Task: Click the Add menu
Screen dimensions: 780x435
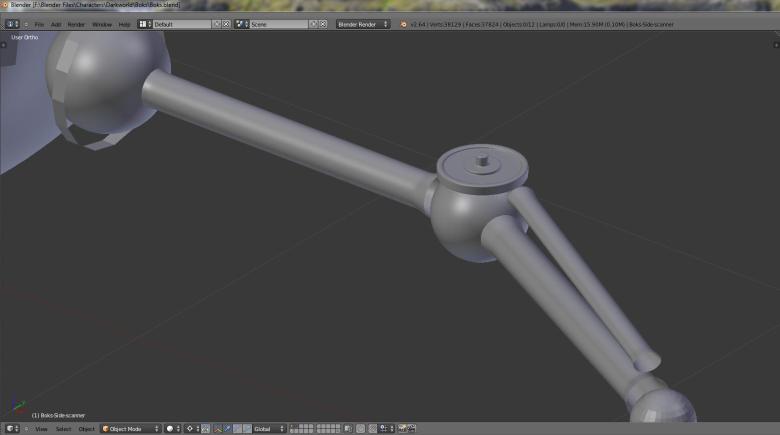Action: click(x=56, y=24)
